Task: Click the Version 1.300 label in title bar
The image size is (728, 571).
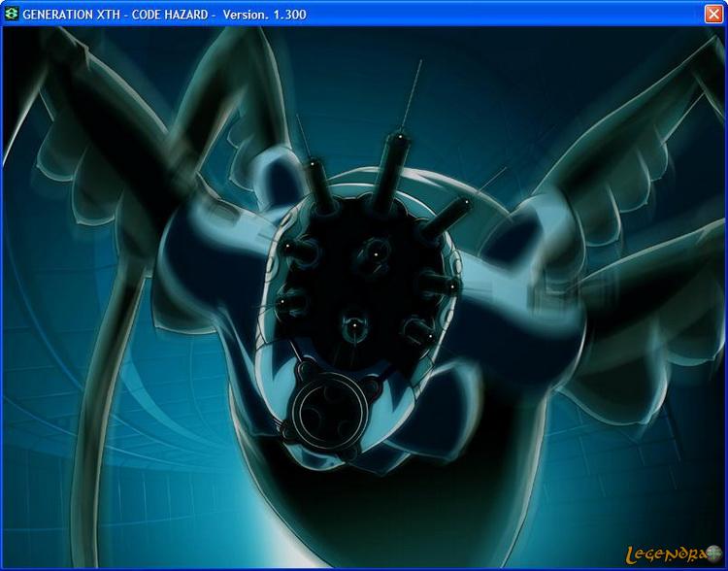Action: (x=266, y=13)
